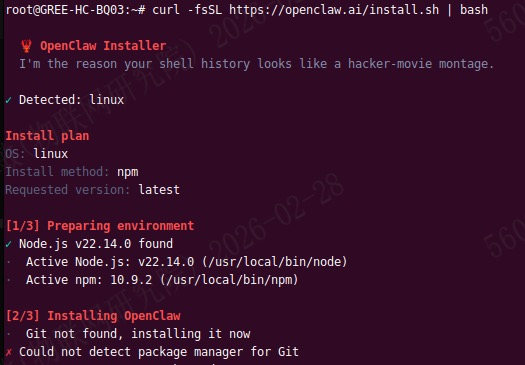Click the OpenClaw lobster logo icon

point(26,46)
